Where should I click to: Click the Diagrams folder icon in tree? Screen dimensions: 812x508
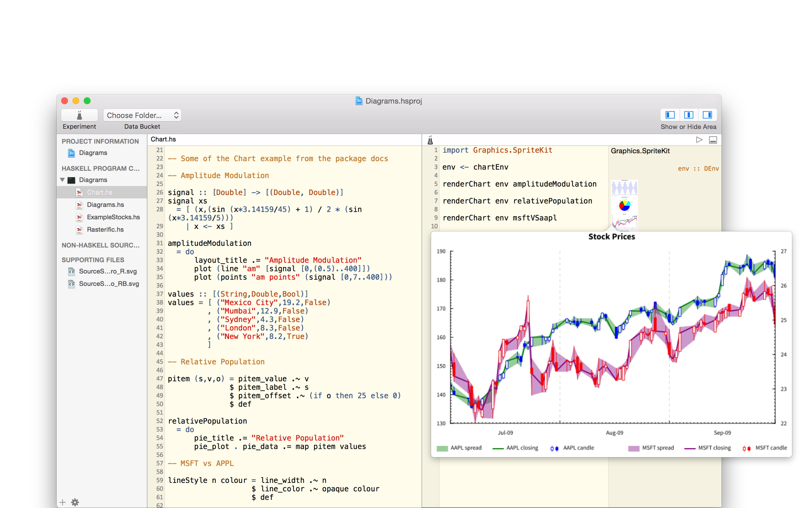[71, 180]
